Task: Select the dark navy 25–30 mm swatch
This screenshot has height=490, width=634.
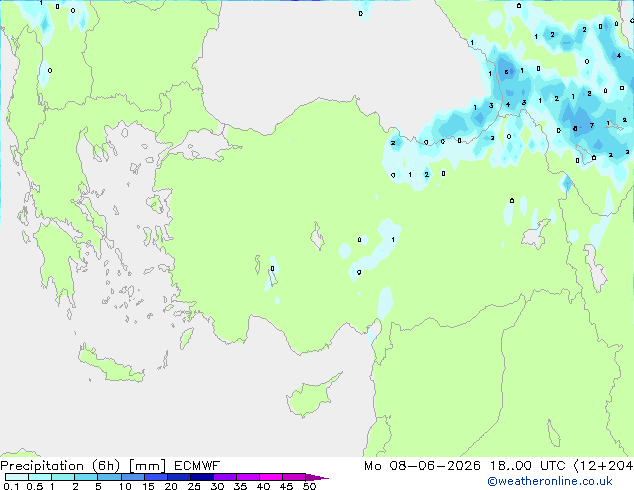Action: (x=201, y=477)
